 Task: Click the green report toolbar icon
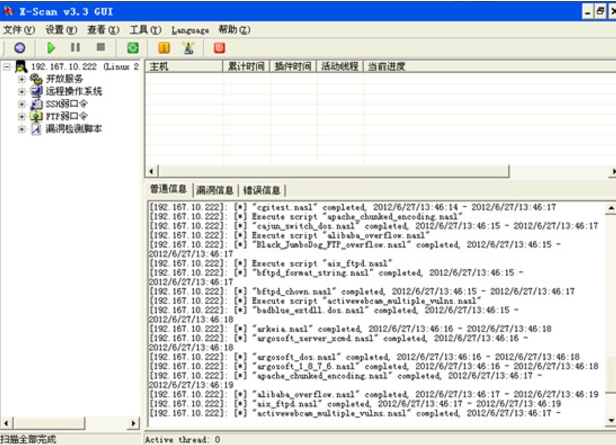point(133,48)
